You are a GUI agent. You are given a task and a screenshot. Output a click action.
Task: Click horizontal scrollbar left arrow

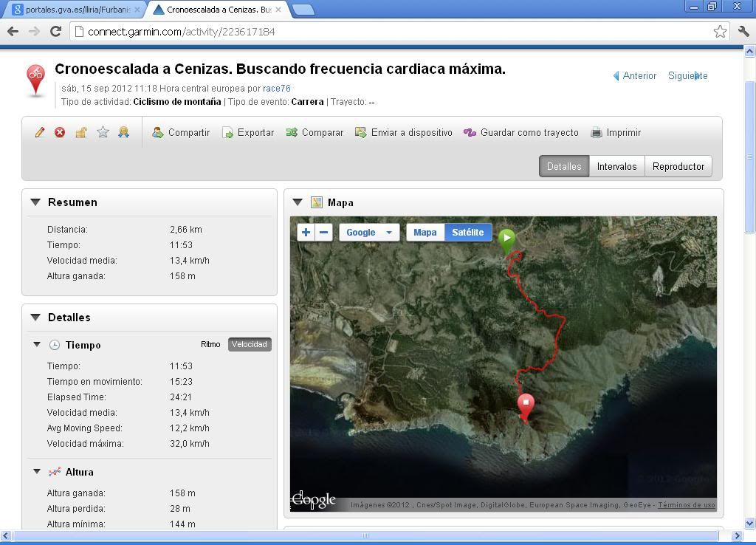tap(6, 535)
